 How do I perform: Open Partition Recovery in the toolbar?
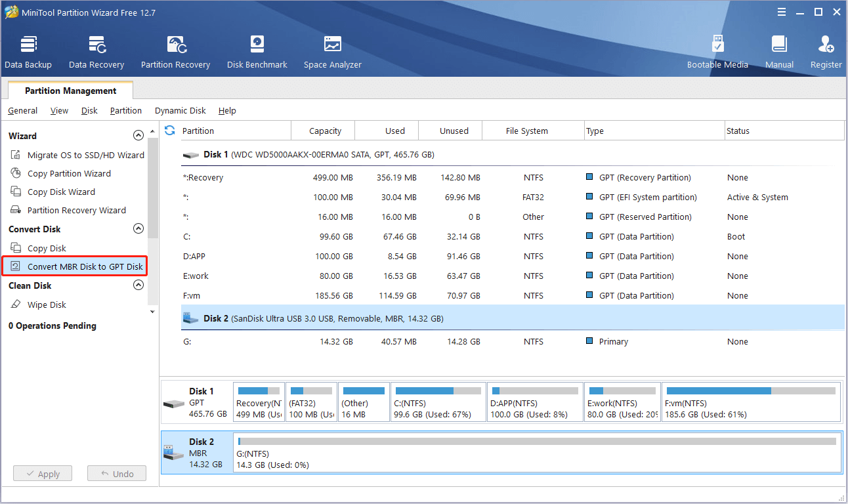tap(175, 52)
